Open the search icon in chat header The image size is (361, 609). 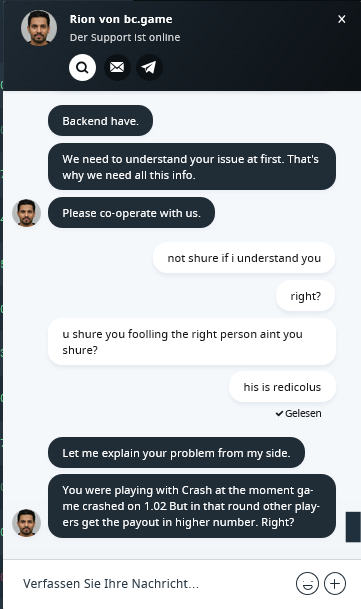(x=82, y=68)
